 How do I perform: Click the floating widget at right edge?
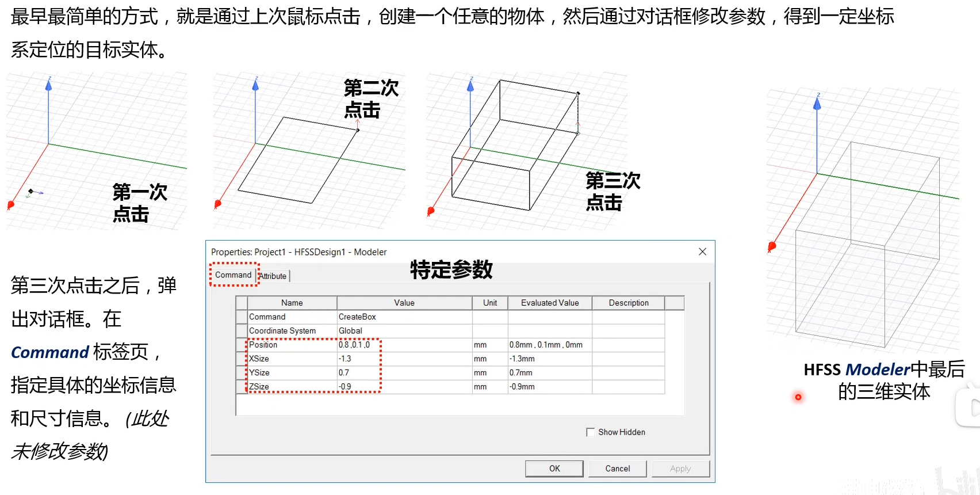click(x=970, y=408)
